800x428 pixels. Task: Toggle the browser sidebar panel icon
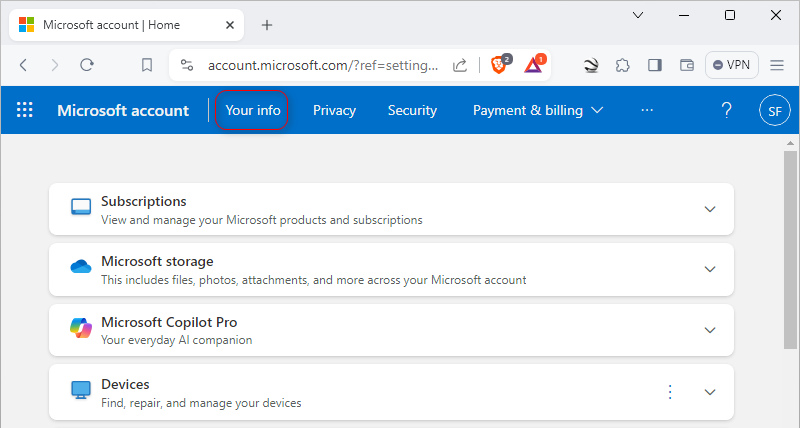[x=655, y=65]
